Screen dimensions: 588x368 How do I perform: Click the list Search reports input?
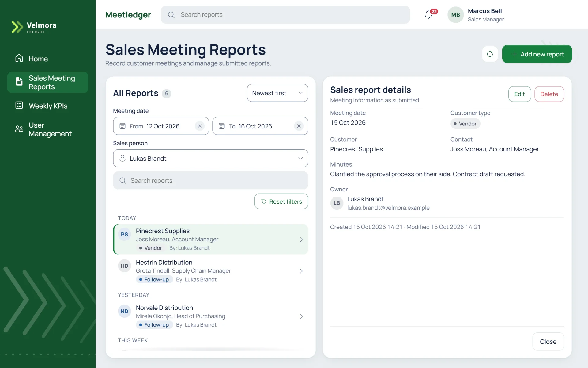click(x=210, y=181)
